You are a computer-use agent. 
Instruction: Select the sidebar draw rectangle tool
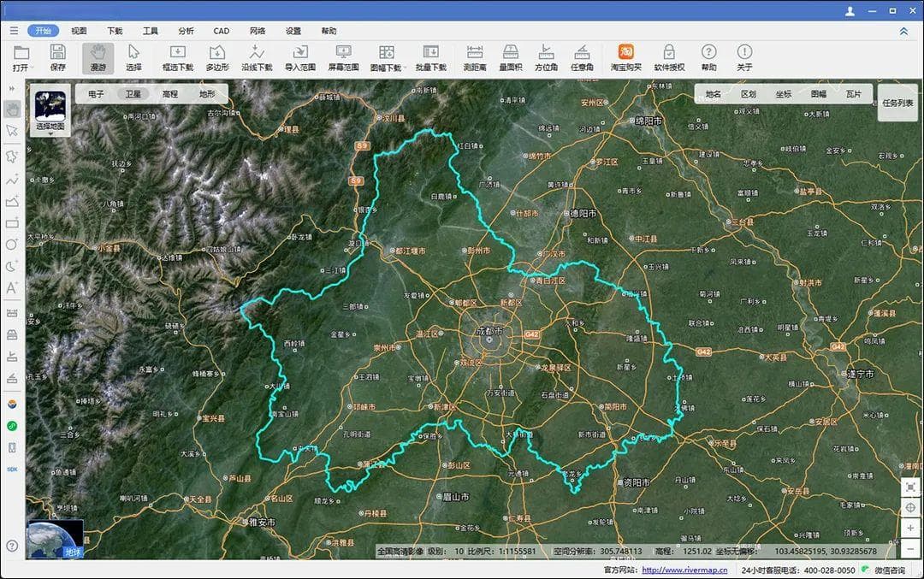pyautogui.click(x=12, y=223)
